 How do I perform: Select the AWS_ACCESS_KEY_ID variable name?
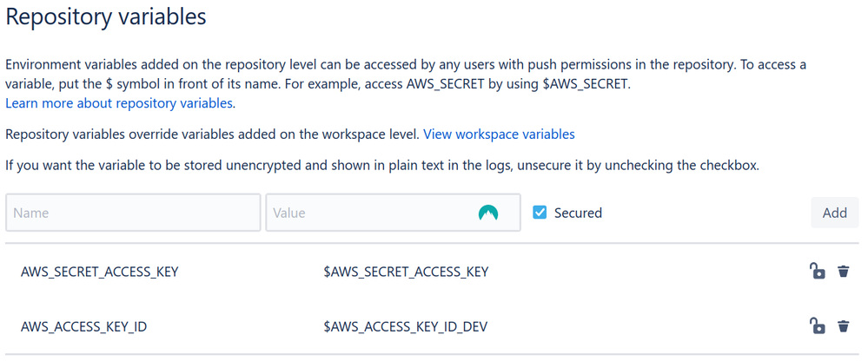pos(83,326)
